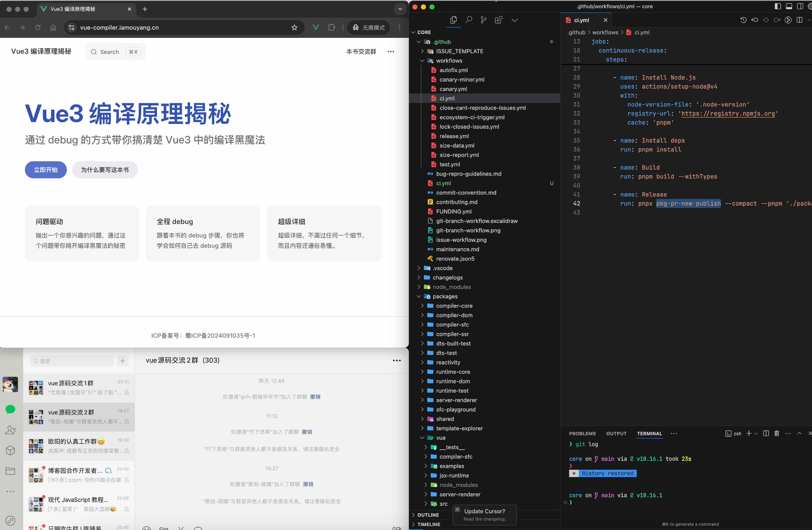This screenshot has width=812, height=530.
Task: Toggle the secondary sidebar layout button
Action: click(800, 6)
